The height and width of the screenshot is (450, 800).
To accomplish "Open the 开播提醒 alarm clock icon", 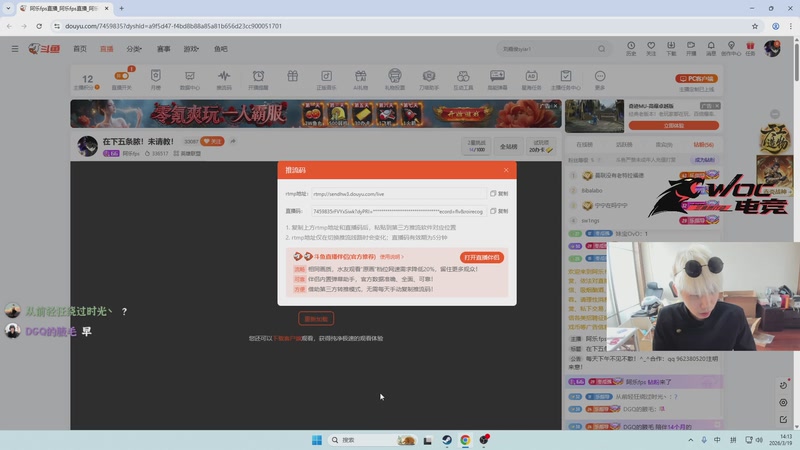I will (258, 80).
